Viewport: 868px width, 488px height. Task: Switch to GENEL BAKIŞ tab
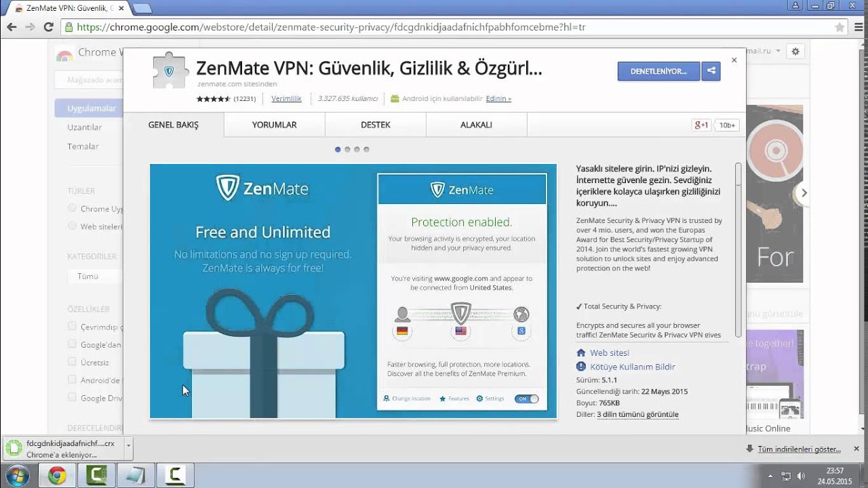174,125
